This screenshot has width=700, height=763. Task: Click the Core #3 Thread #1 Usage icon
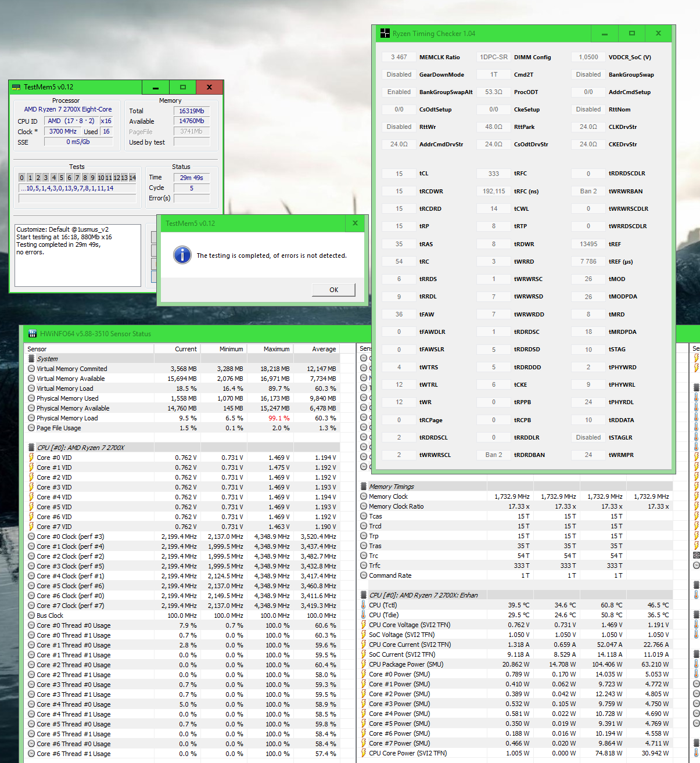pyautogui.click(x=31, y=694)
